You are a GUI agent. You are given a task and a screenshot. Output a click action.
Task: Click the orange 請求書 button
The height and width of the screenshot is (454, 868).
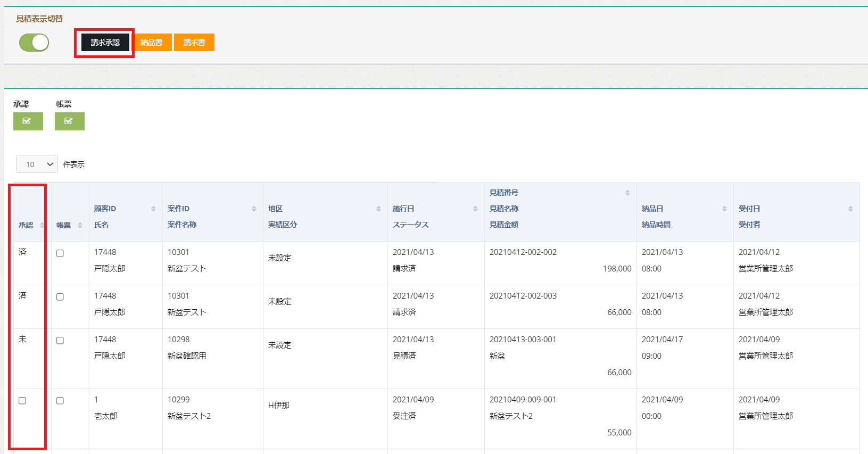click(x=194, y=43)
